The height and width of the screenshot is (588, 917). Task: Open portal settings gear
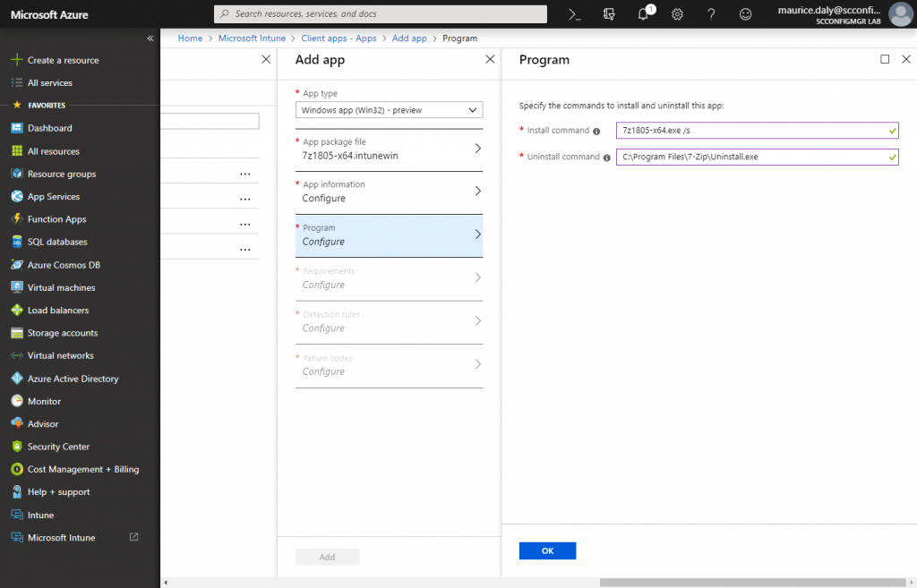[677, 14]
